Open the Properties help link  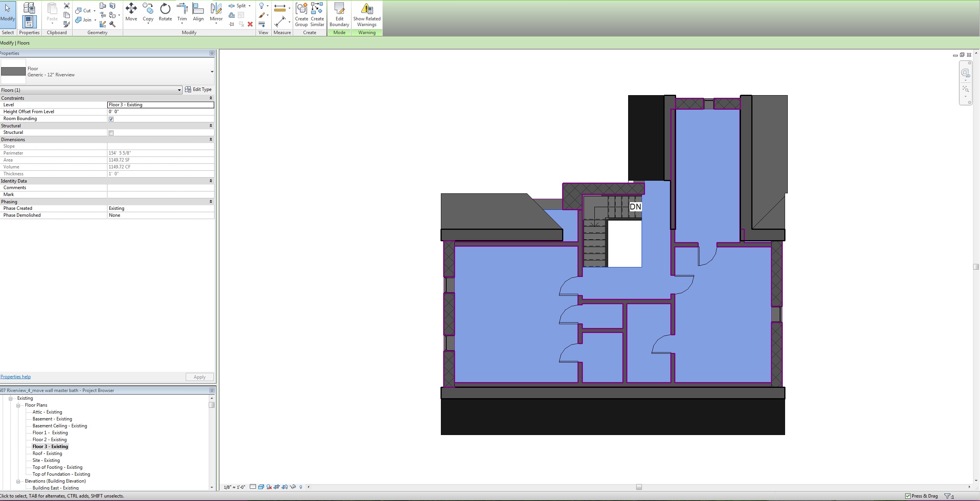[x=15, y=377]
